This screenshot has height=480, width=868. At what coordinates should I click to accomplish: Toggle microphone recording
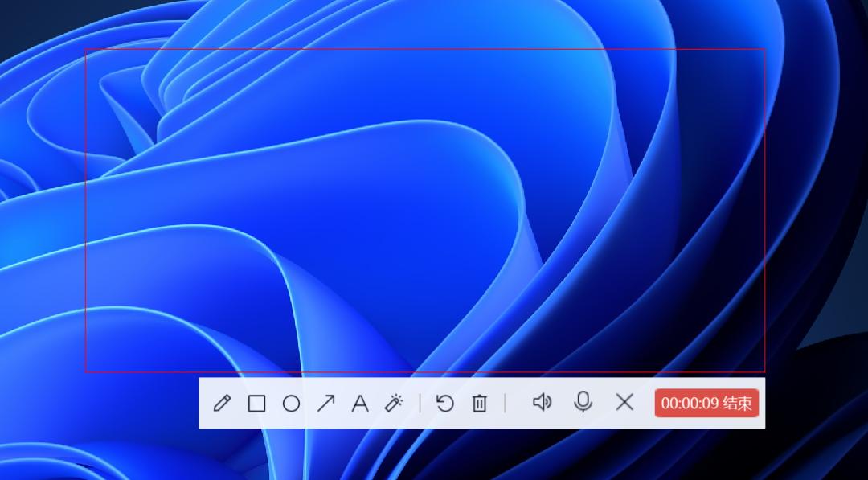pyautogui.click(x=583, y=403)
